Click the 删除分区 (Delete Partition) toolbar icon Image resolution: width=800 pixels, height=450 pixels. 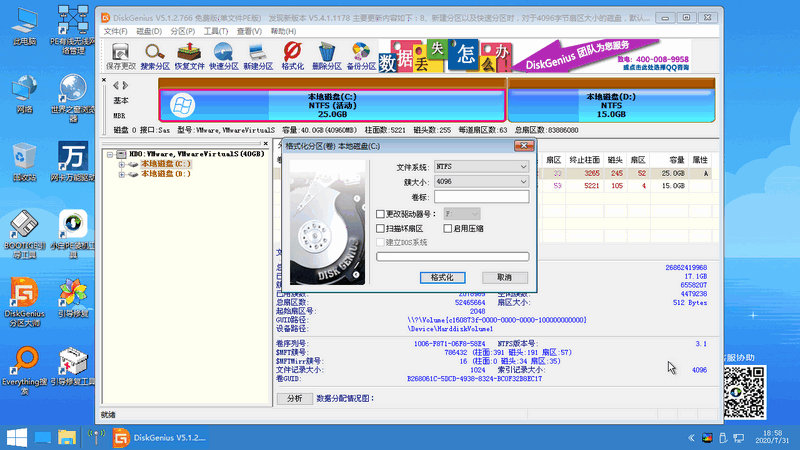326,51
